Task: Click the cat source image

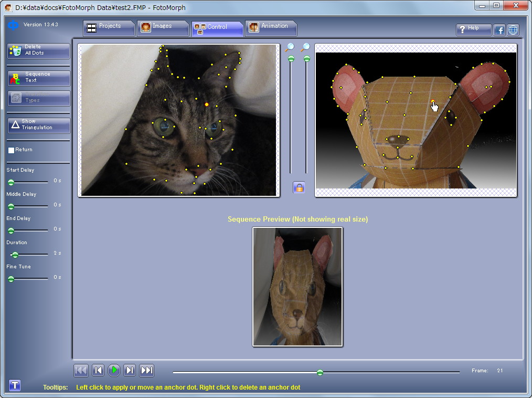Action: coord(178,120)
